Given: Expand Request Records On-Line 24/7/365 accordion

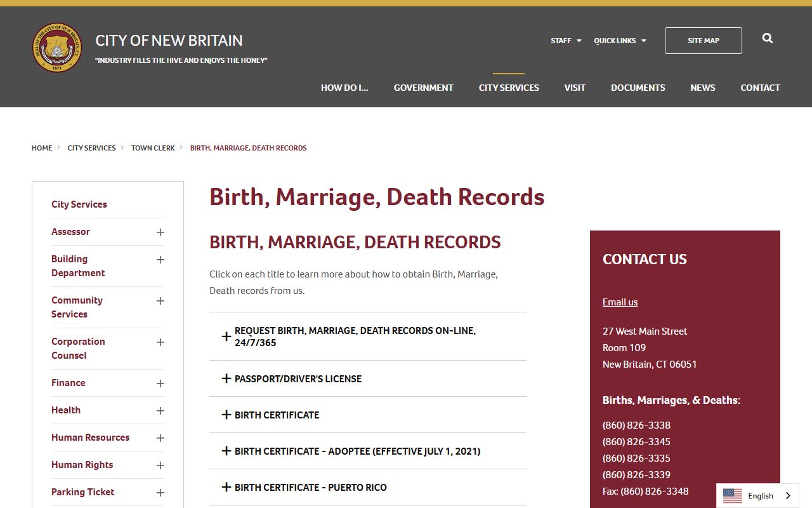Looking at the screenshot, I should 368,337.
